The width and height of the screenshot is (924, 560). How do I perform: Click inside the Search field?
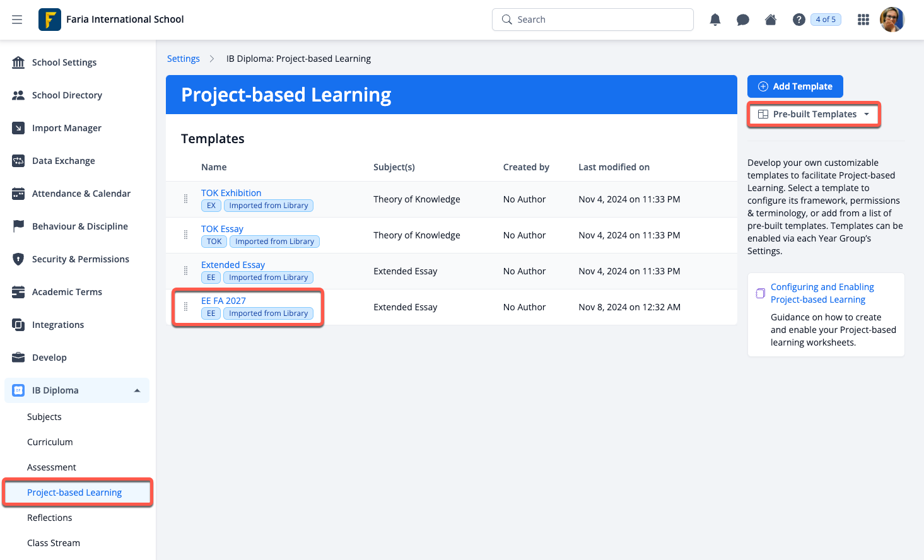(599, 20)
